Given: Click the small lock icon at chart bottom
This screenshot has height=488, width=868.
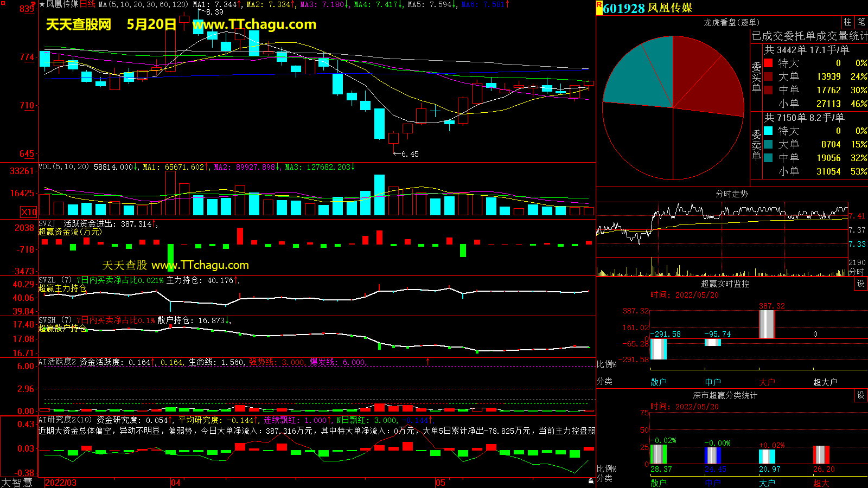Looking at the screenshot, I should pyautogui.click(x=591, y=481).
